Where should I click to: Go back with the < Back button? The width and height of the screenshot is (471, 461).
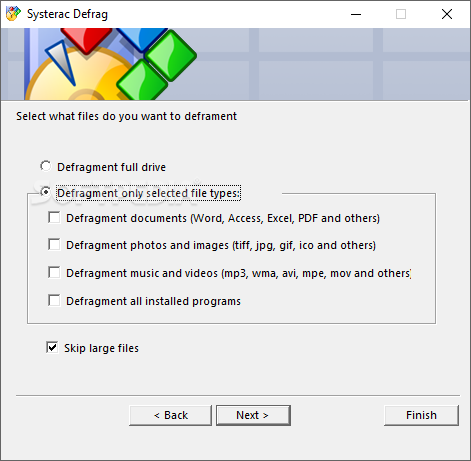pos(170,415)
